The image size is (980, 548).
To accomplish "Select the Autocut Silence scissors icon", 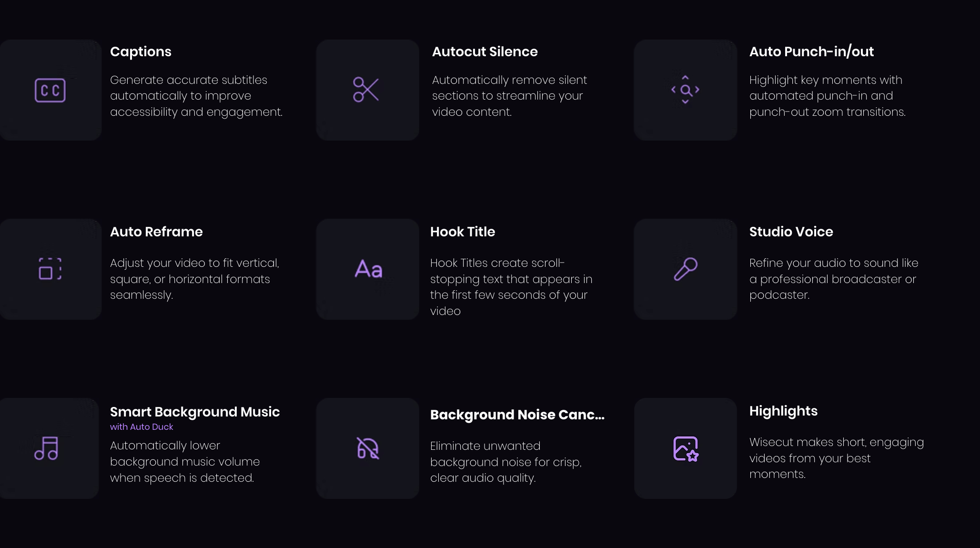I will pyautogui.click(x=366, y=90).
